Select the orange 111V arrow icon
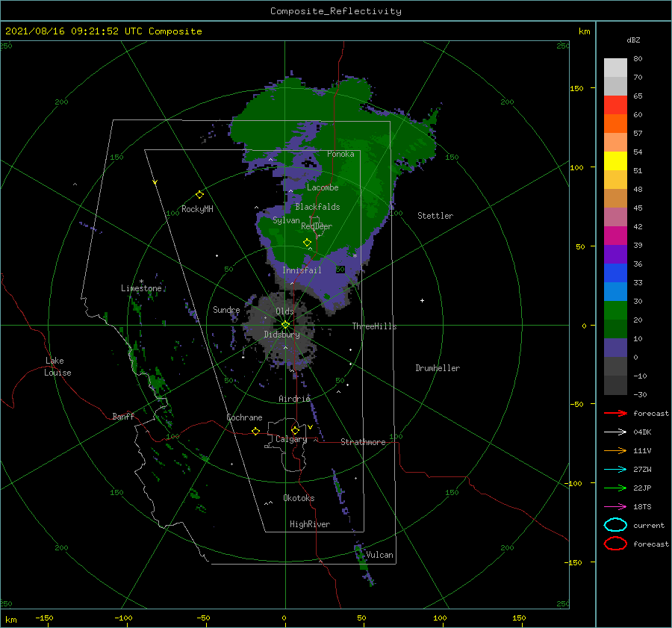The width and height of the screenshot is (672, 628). tap(615, 450)
